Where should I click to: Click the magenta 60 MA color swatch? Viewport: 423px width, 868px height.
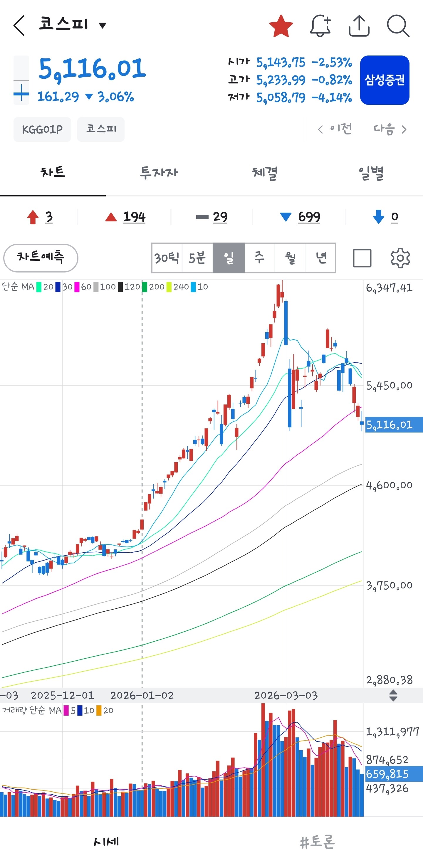tap(77, 287)
